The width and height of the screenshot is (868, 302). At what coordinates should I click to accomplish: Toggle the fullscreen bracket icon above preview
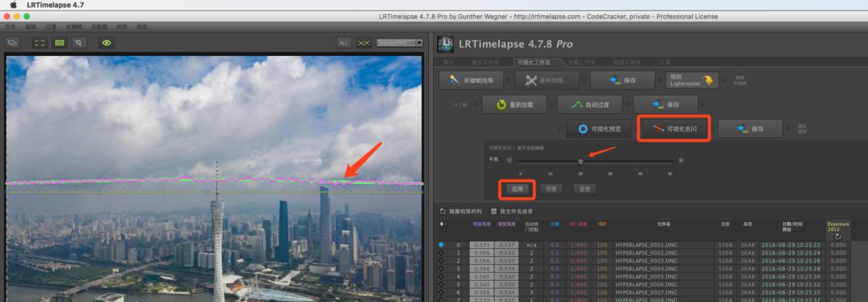click(40, 42)
